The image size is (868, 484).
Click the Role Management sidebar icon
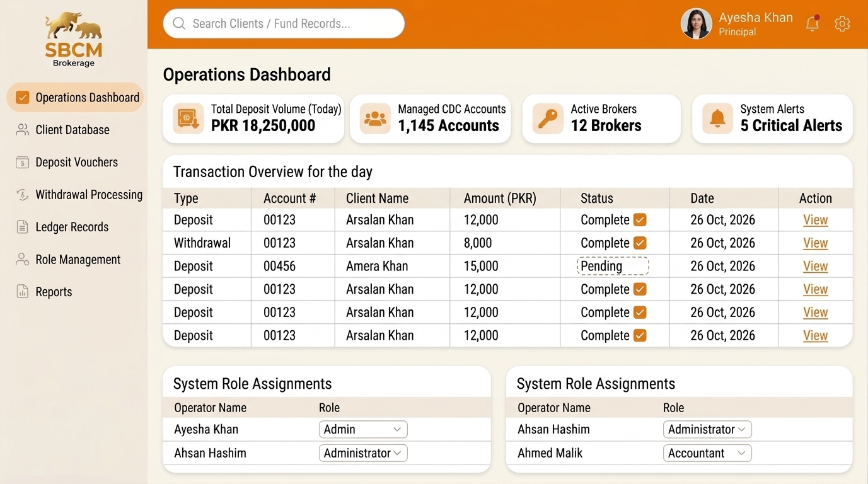click(x=22, y=259)
